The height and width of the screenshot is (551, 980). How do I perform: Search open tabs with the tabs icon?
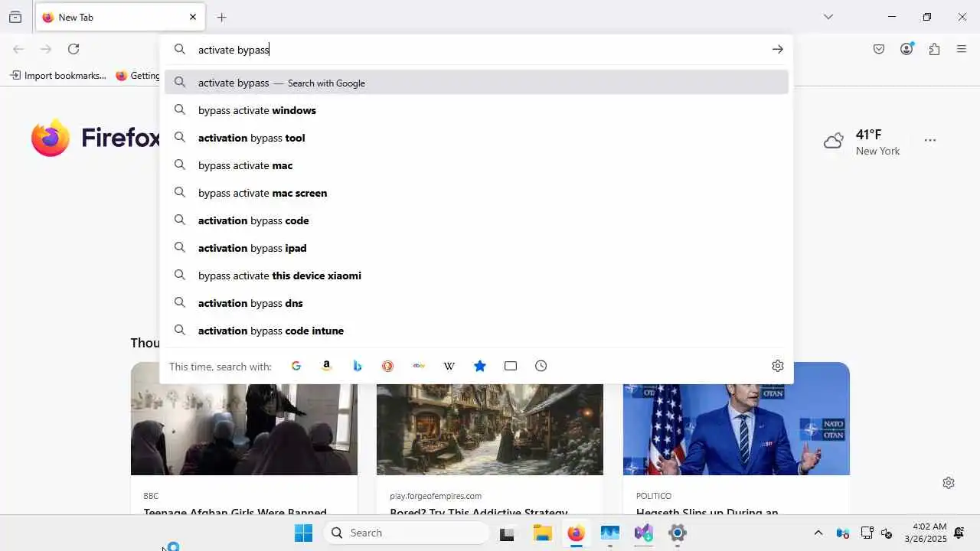(x=511, y=366)
